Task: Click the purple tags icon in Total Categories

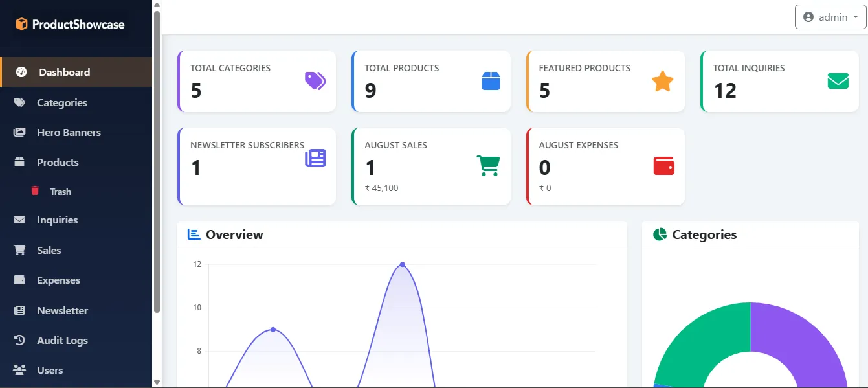Action: coord(315,81)
